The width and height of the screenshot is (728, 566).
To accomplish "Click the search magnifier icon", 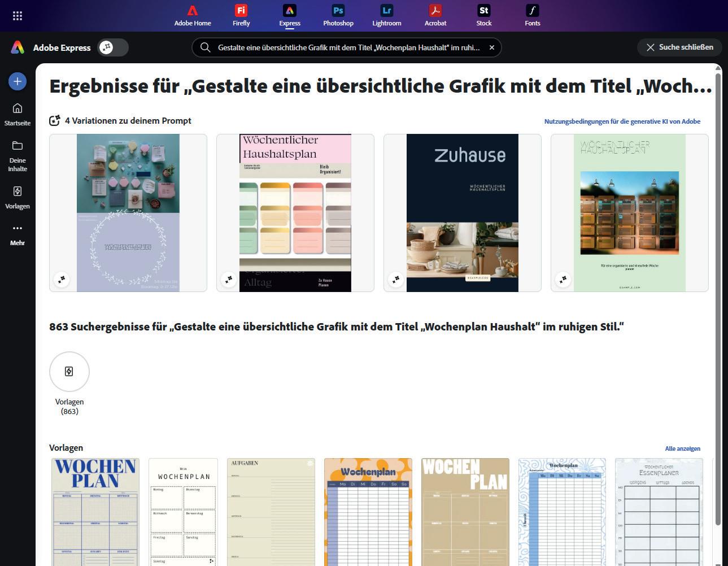I will pyautogui.click(x=206, y=47).
